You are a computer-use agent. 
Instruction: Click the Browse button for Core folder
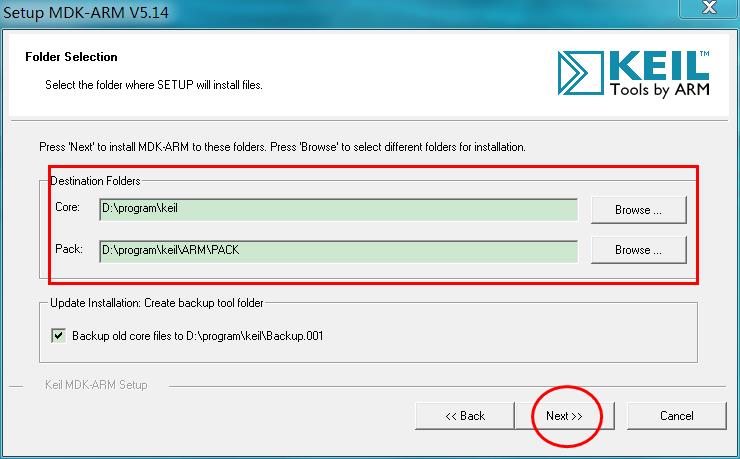coord(639,210)
